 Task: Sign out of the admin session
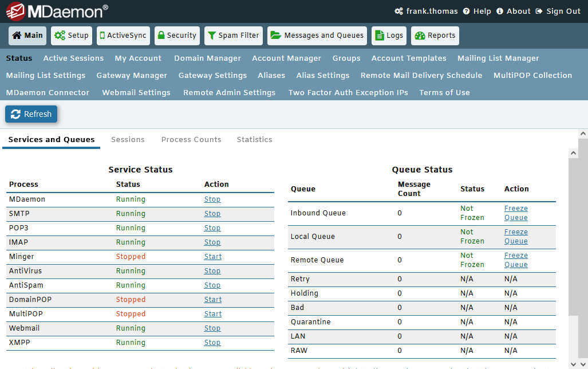(x=558, y=11)
